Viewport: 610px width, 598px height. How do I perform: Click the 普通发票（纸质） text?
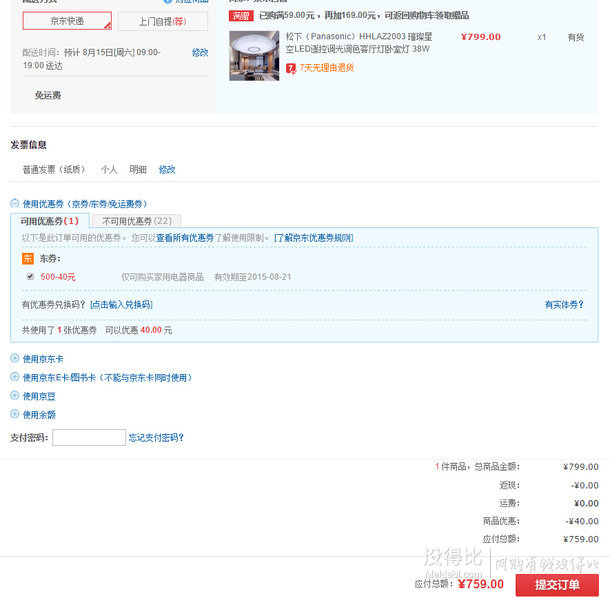tap(54, 170)
